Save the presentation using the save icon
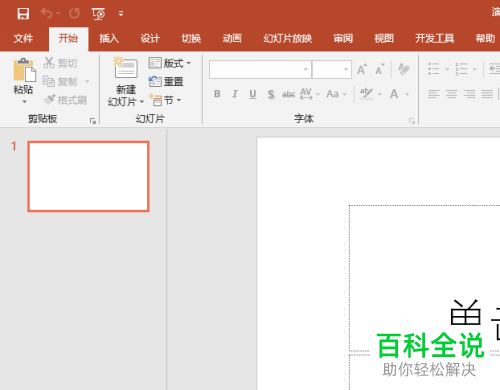This screenshot has width=500, height=390. point(23,14)
